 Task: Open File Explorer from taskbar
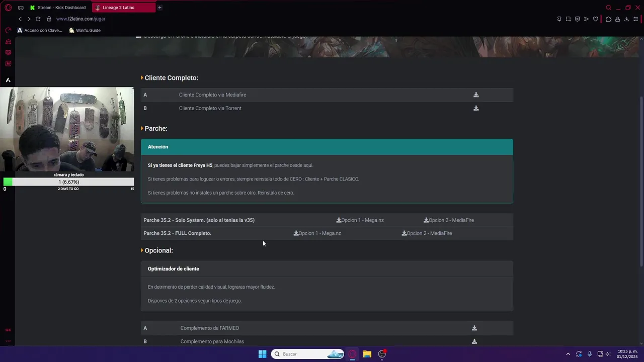point(367,354)
